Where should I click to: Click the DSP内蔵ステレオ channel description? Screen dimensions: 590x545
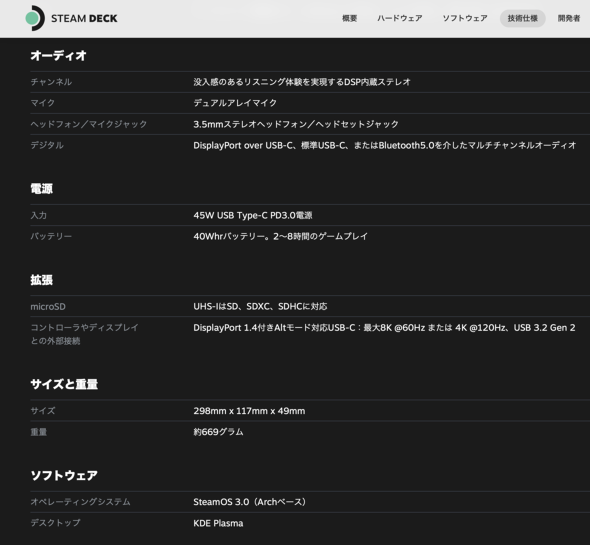coord(302,82)
